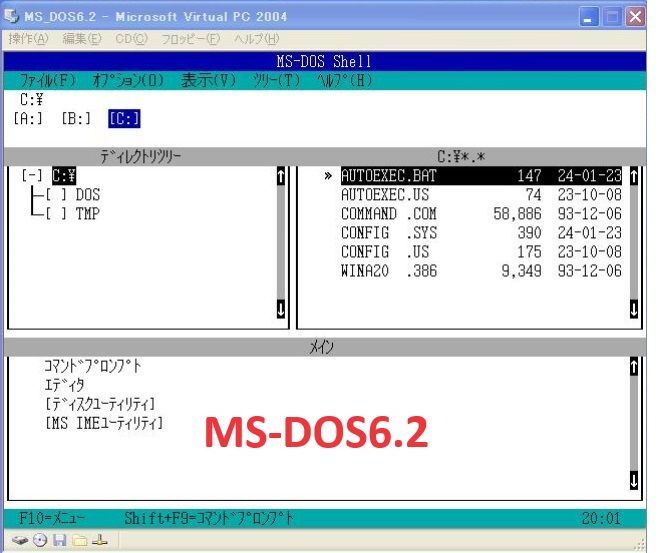Click the ディレクトリツリー pane title
Image resolution: width=661 pixels, height=553 pixels.
(x=140, y=156)
